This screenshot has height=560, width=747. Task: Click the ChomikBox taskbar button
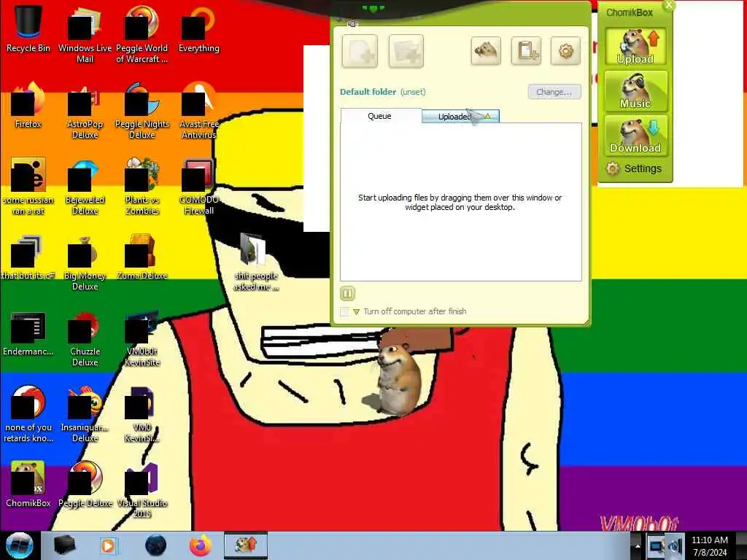(x=246, y=545)
